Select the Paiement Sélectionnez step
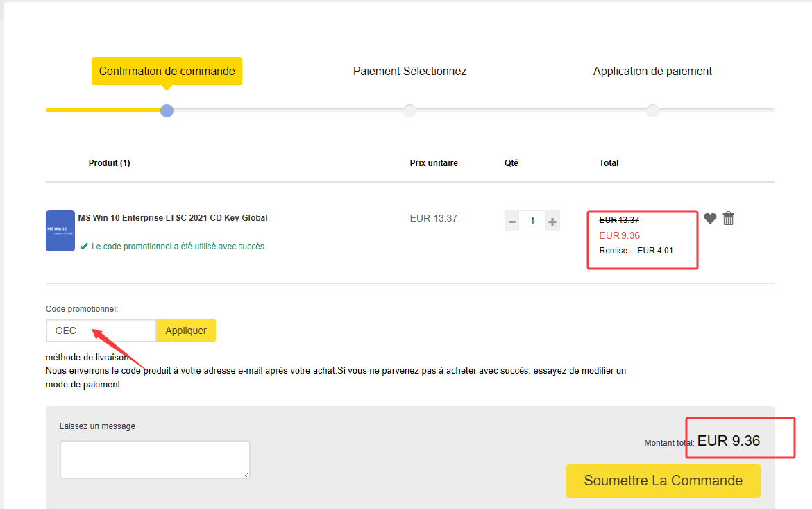This screenshot has height=509, width=812. (x=409, y=71)
